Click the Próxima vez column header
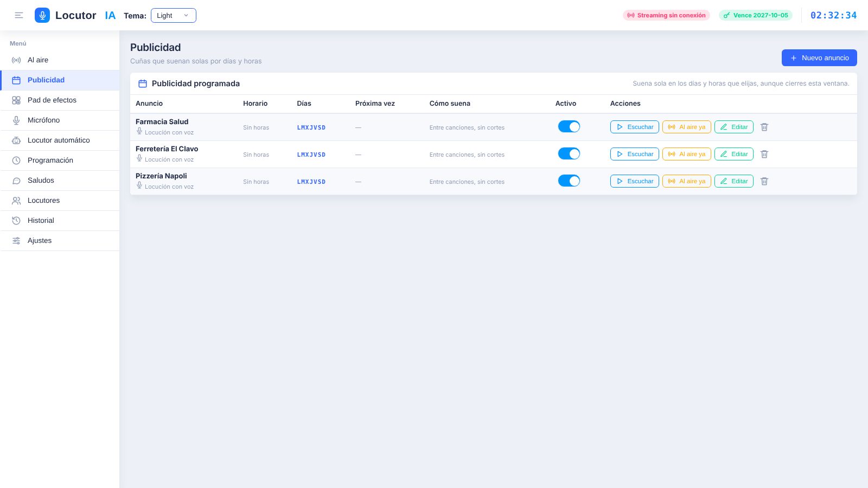 coord(375,104)
